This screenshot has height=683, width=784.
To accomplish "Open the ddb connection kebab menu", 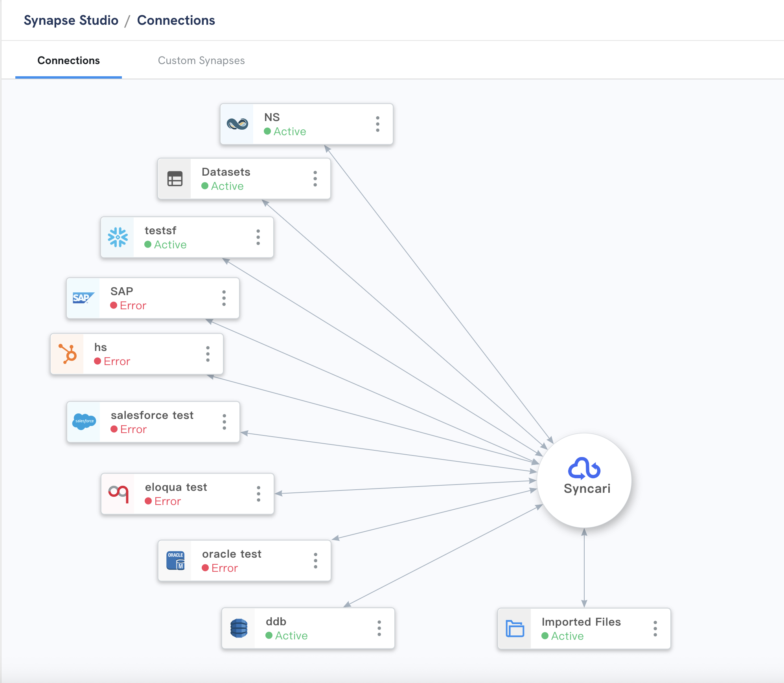I will pos(379,628).
